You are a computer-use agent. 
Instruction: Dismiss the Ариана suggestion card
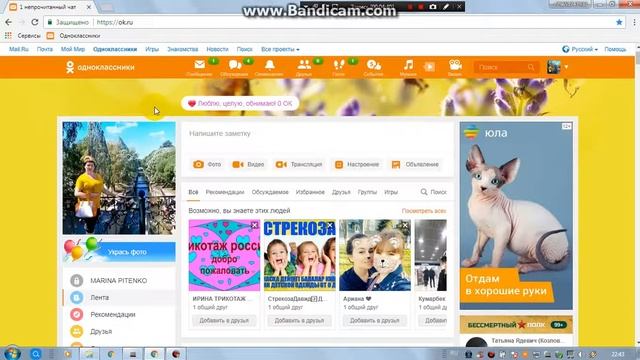[405, 225]
